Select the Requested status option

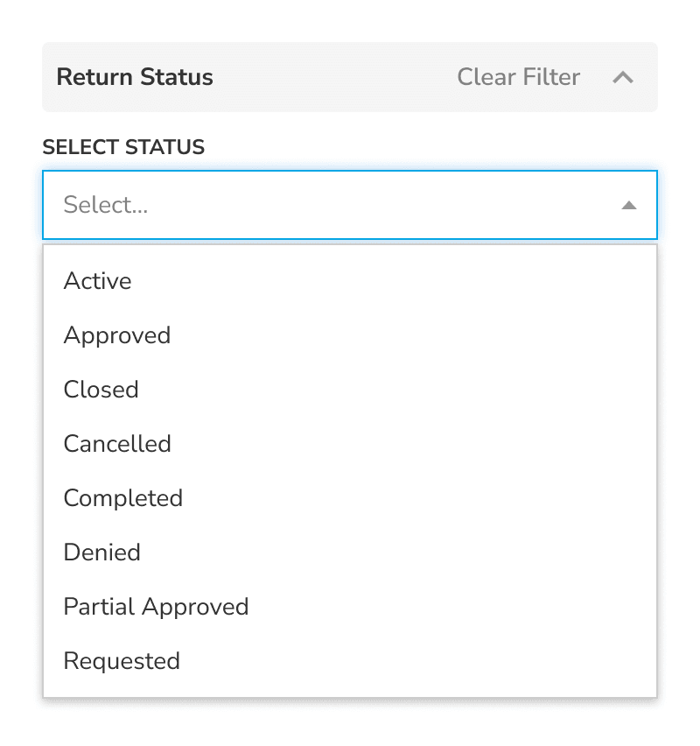pos(122,661)
